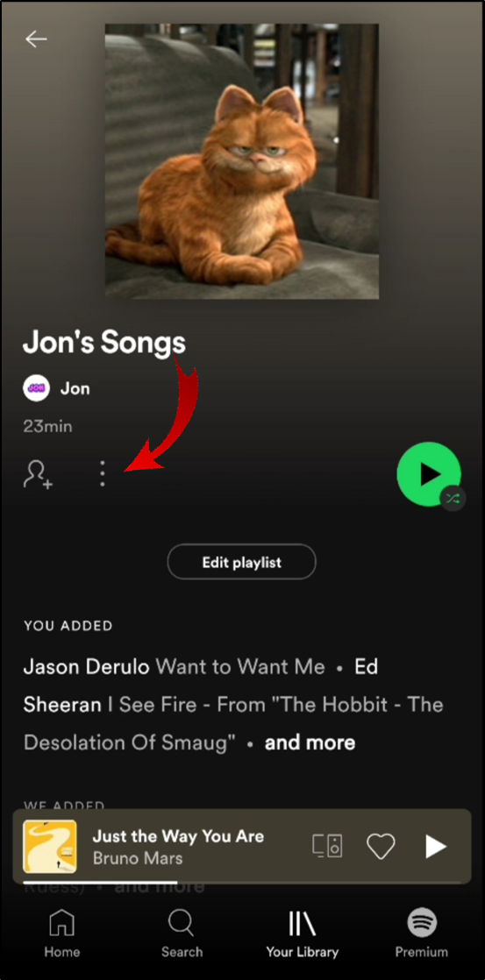Go back using the arrow icon
The height and width of the screenshot is (980, 485).
coord(36,39)
